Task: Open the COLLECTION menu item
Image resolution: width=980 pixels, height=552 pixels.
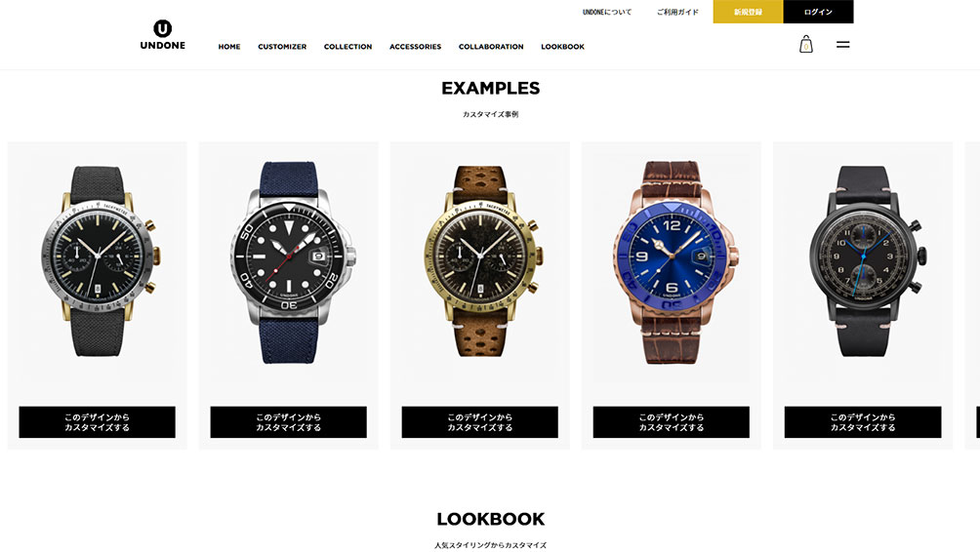Action: tap(348, 47)
